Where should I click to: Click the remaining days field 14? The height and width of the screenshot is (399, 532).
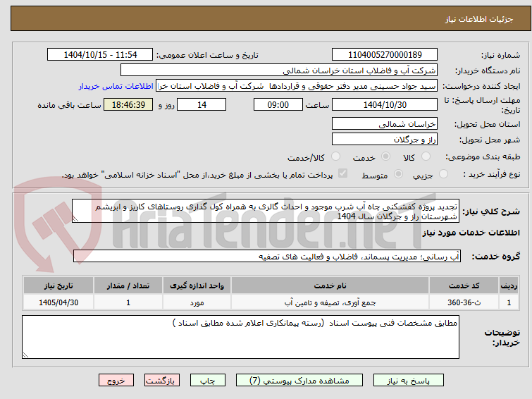pos(202,104)
